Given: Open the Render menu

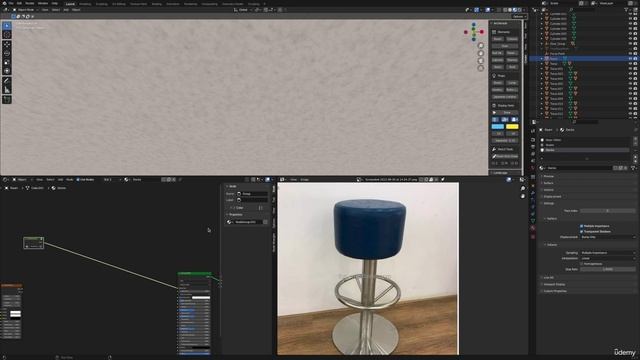Looking at the screenshot, I should point(30,3).
